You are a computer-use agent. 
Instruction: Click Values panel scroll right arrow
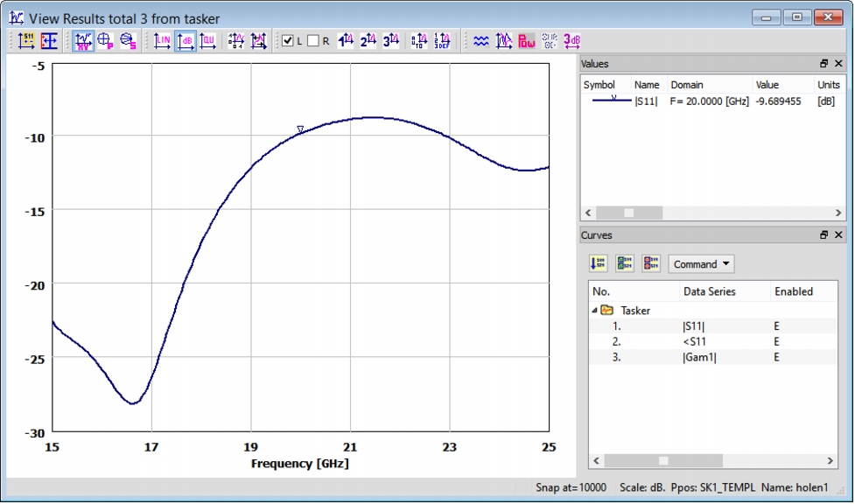(x=838, y=213)
